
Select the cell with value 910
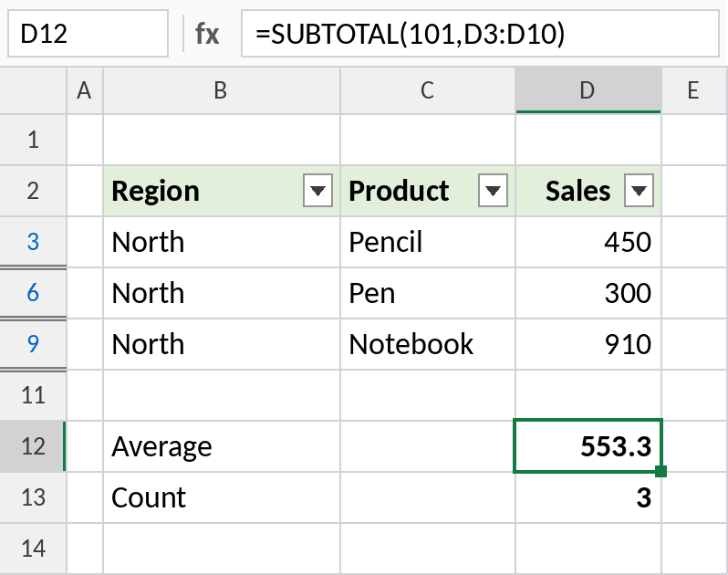(588, 344)
